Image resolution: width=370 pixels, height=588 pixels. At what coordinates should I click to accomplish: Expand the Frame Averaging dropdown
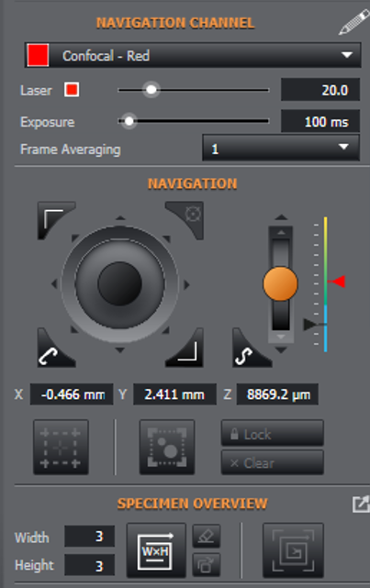[281, 148]
